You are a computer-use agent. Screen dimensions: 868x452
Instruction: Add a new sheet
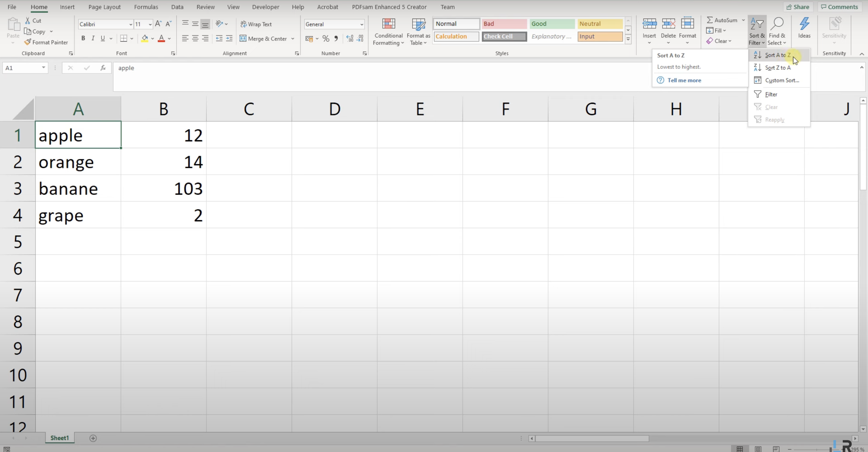coord(93,438)
